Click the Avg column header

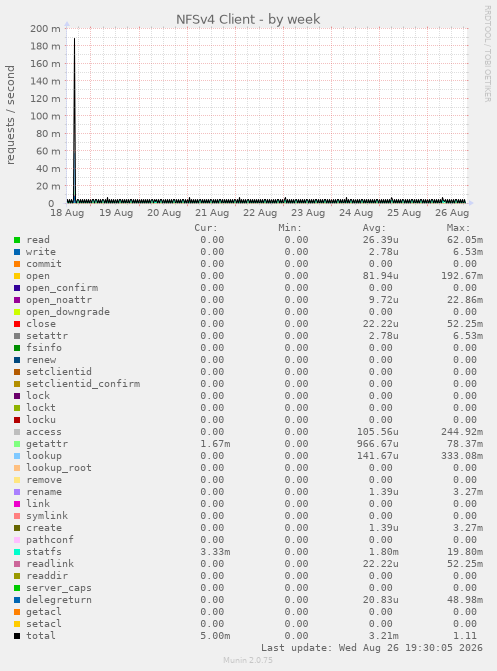pos(374,228)
